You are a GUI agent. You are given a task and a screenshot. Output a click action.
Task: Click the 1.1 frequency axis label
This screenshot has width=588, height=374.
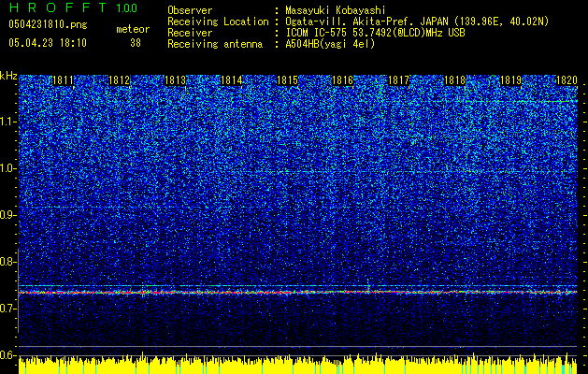[x=8, y=122]
